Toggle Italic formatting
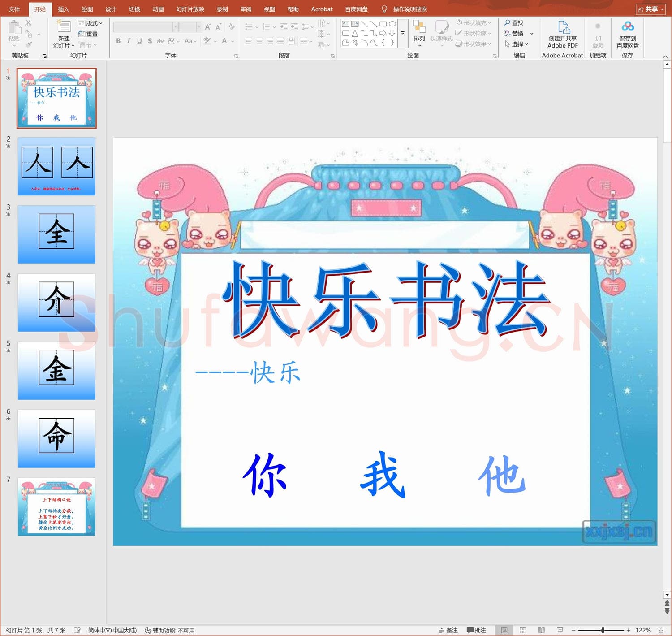The image size is (672, 636). point(129,41)
